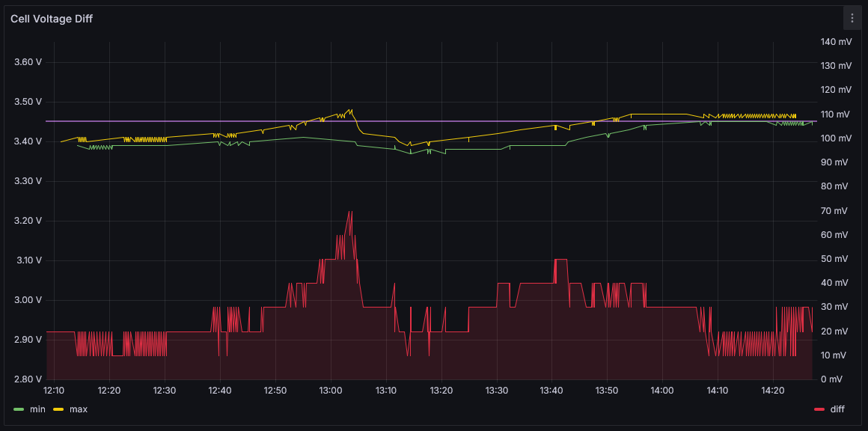The height and width of the screenshot is (431, 868).
Task: Click the 70 mV right axis label
Action: (835, 210)
